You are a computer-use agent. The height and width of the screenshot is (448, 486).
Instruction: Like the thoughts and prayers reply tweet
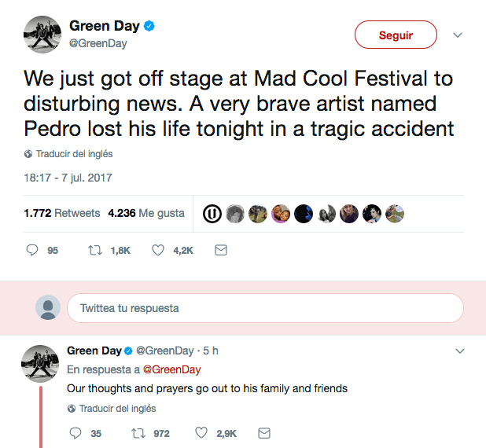201,433
